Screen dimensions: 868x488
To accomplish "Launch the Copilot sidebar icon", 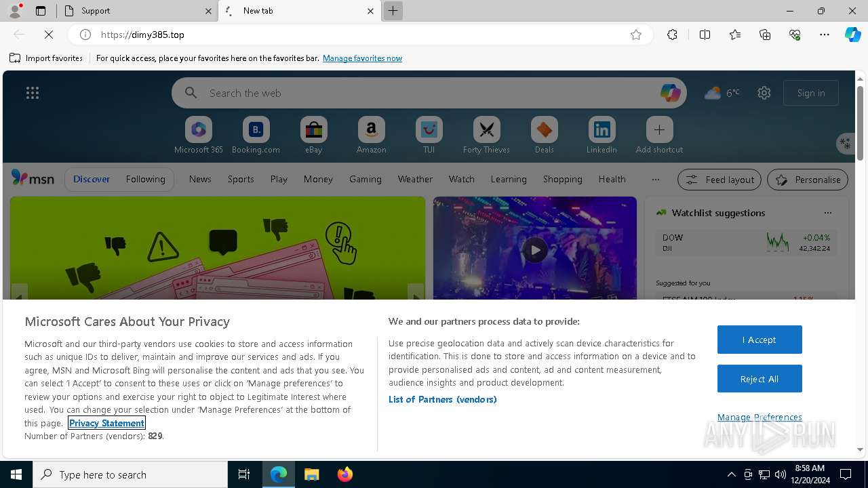I will click(852, 35).
